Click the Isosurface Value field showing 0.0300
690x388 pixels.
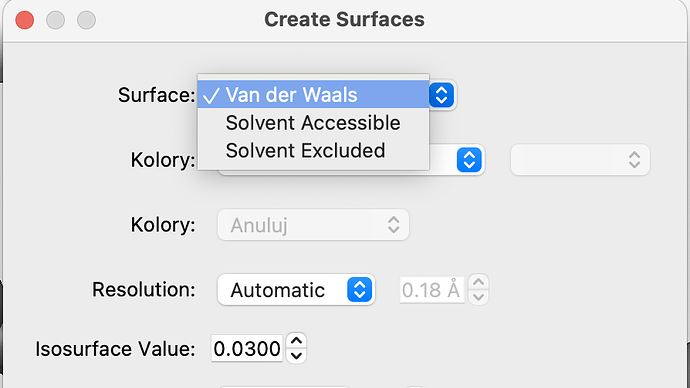(x=246, y=349)
